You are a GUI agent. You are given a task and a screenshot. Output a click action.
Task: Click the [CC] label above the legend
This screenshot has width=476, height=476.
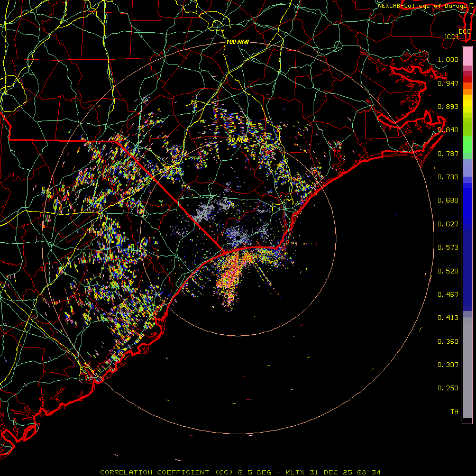click(x=452, y=36)
